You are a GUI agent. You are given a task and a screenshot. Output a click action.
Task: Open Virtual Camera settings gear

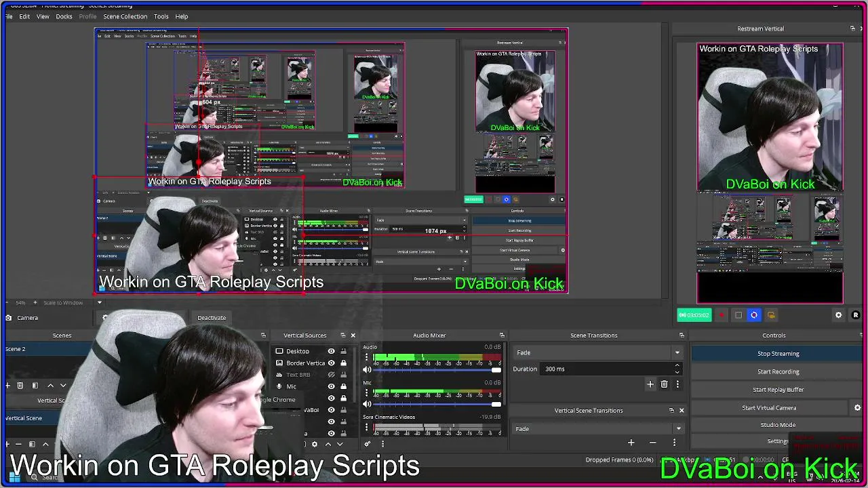coord(857,408)
